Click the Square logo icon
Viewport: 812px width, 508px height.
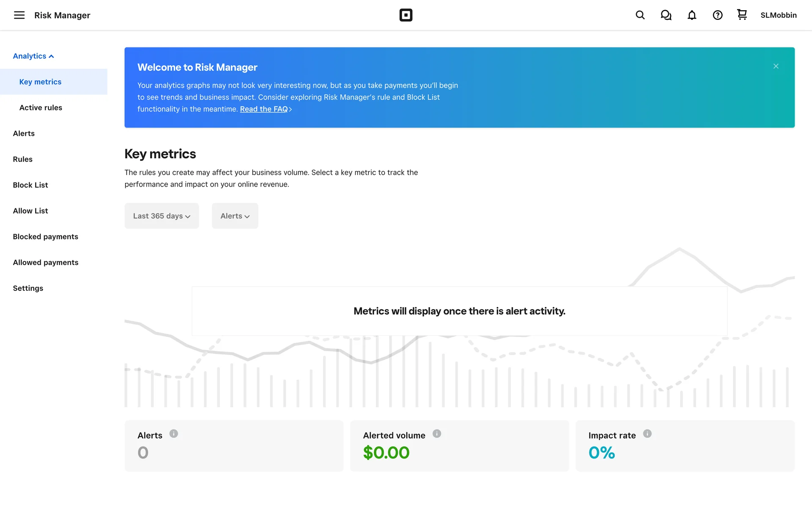coord(406,15)
